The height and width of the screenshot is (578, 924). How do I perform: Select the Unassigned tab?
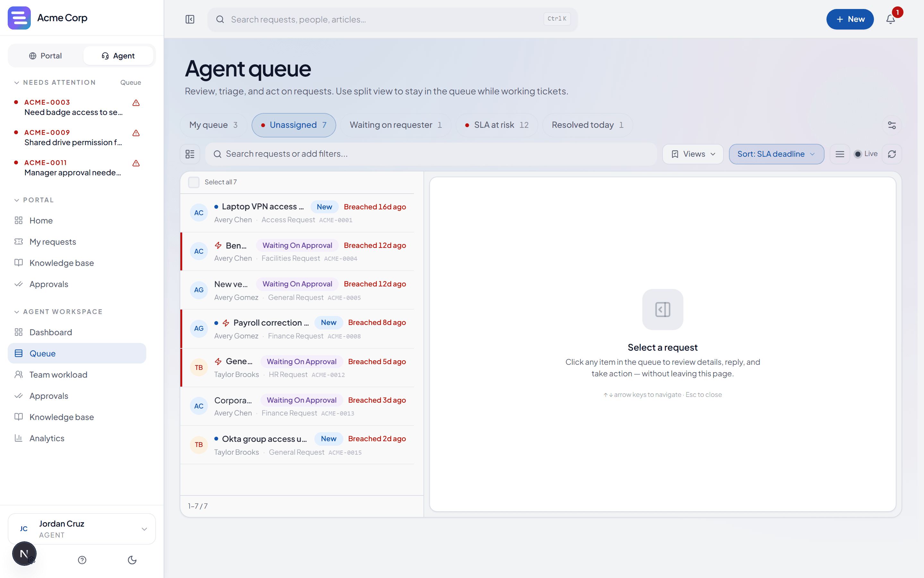coord(294,125)
